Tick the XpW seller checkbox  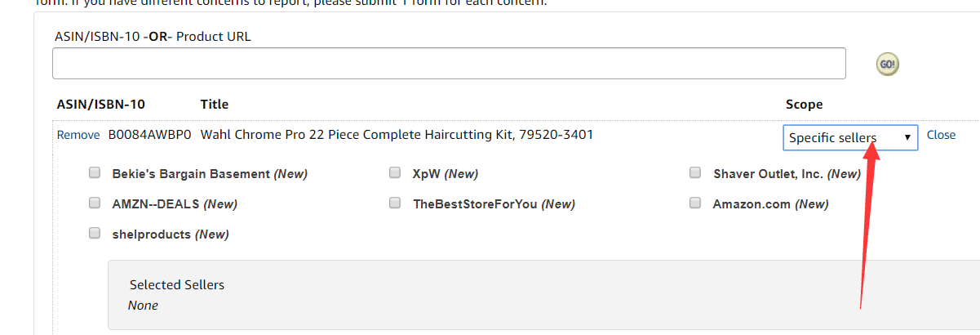click(395, 173)
